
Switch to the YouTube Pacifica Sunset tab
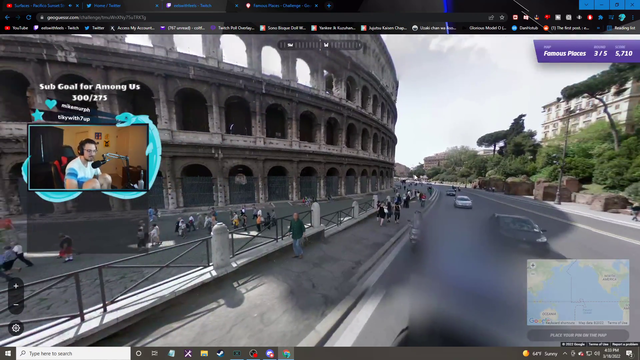click(x=40, y=6)
